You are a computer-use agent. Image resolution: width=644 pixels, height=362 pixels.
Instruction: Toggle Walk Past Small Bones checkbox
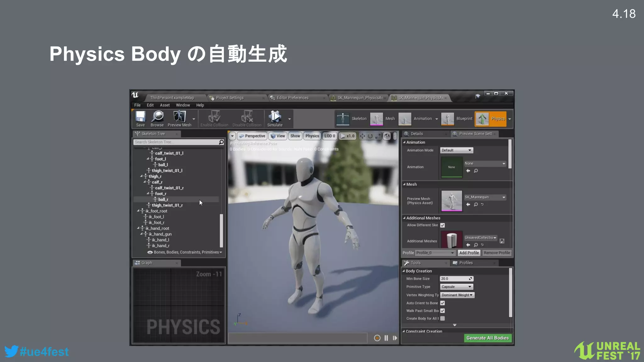click(x=442, y=310)
